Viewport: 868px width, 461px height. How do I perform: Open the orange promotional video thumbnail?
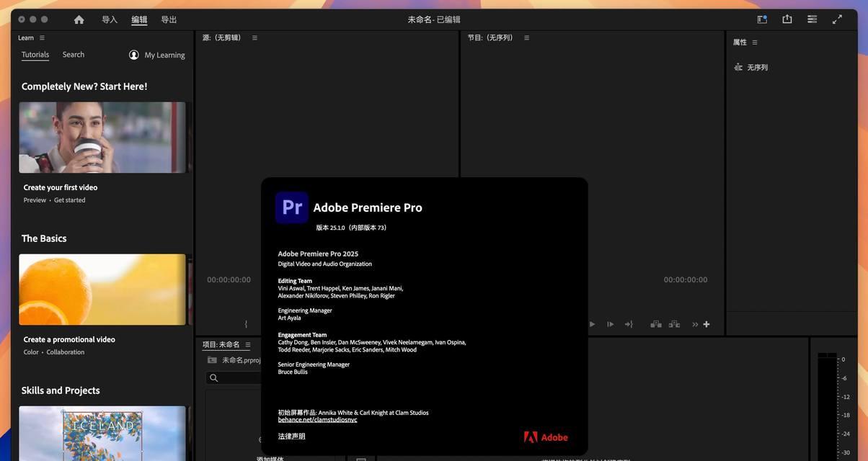(102, 290)
